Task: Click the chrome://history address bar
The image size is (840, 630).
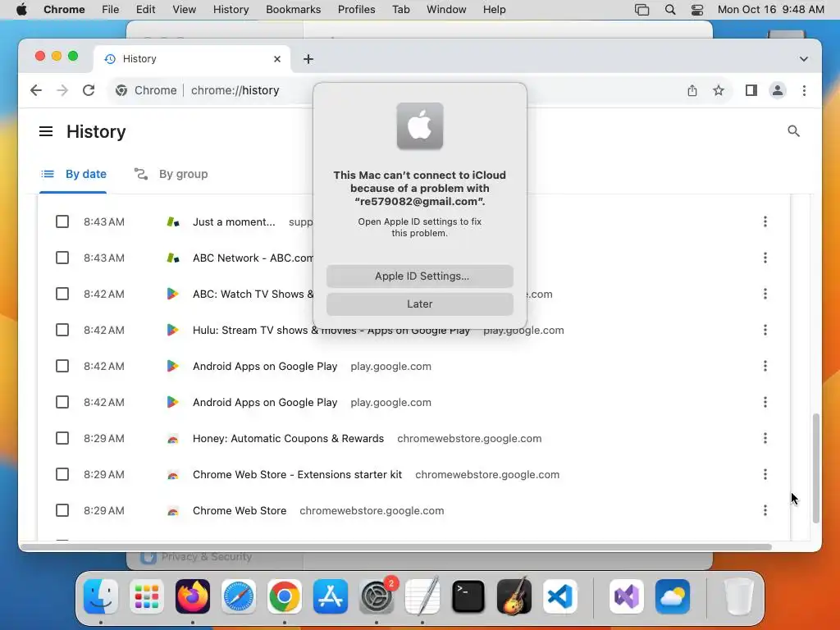Action: [235, 90]
